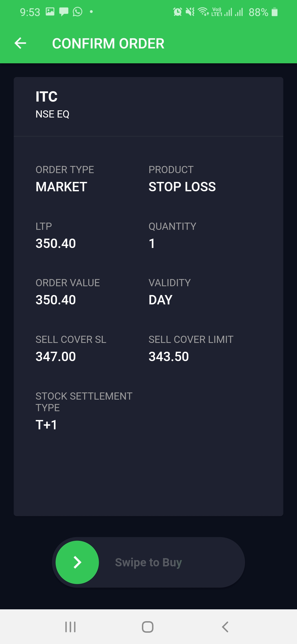
Task: Tap the MARKET order type value
Action: [x=61, y=187]
